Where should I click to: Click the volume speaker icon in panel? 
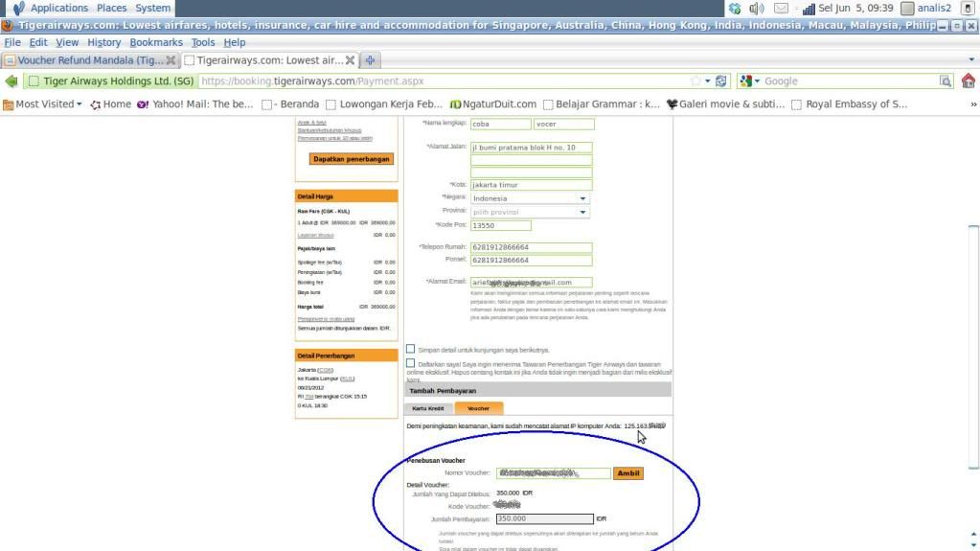756,8
